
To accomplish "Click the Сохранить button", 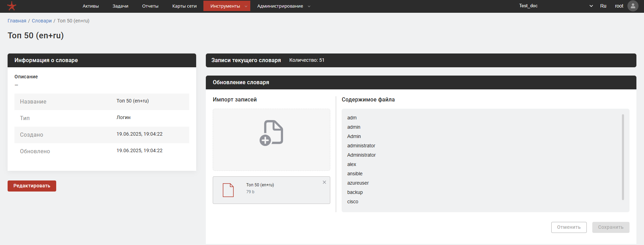I will click(611, 227).
